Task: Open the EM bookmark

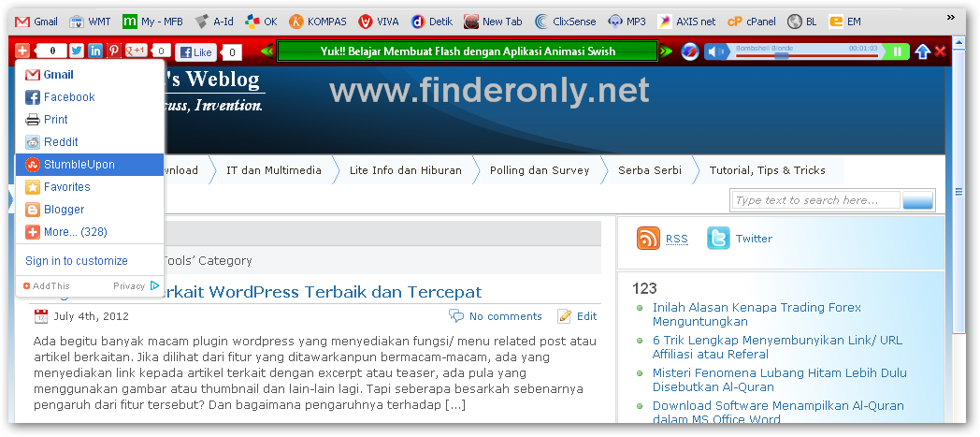Action: pyautogui.click(x=845, y=22)
